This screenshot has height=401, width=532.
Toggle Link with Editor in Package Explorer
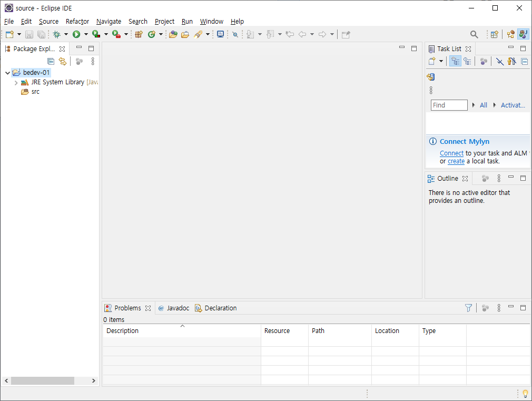pos(63,62)
